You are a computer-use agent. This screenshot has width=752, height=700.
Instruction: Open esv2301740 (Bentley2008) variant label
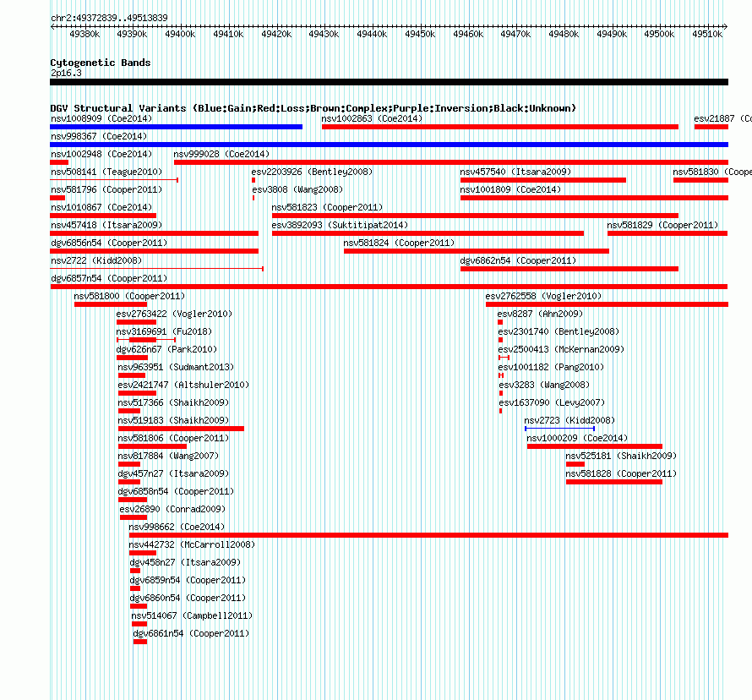[559, 331]
